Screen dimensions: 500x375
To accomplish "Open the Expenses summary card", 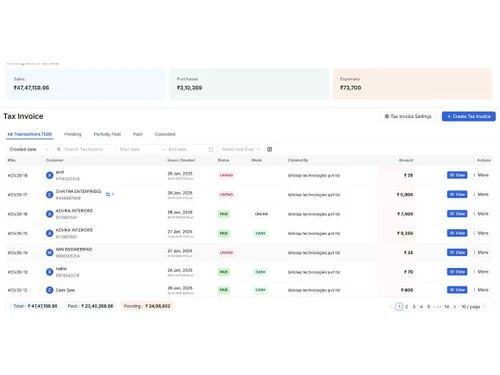I will tap(412, 84).
